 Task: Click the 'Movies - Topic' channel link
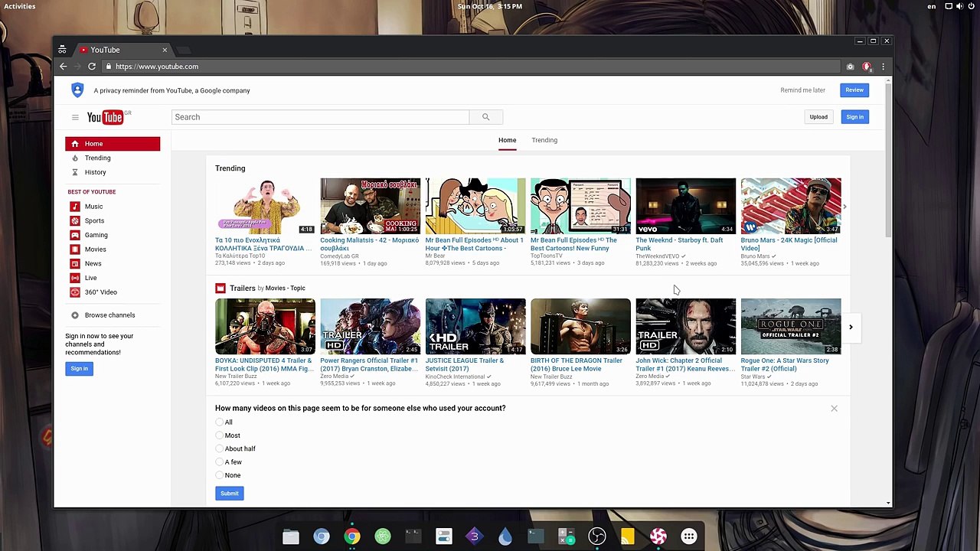coord(285,289)
